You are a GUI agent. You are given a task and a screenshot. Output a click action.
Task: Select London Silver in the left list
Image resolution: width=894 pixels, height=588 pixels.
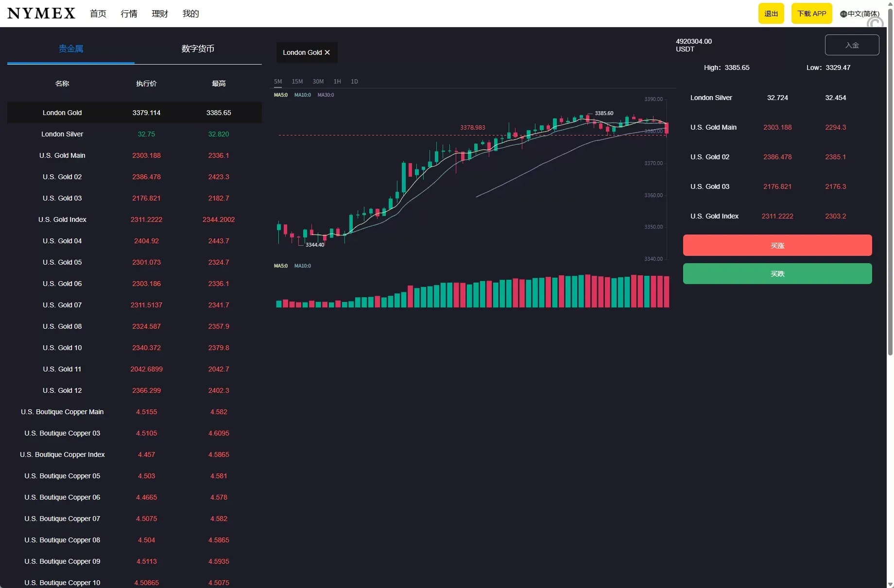(x=62, y=134)
